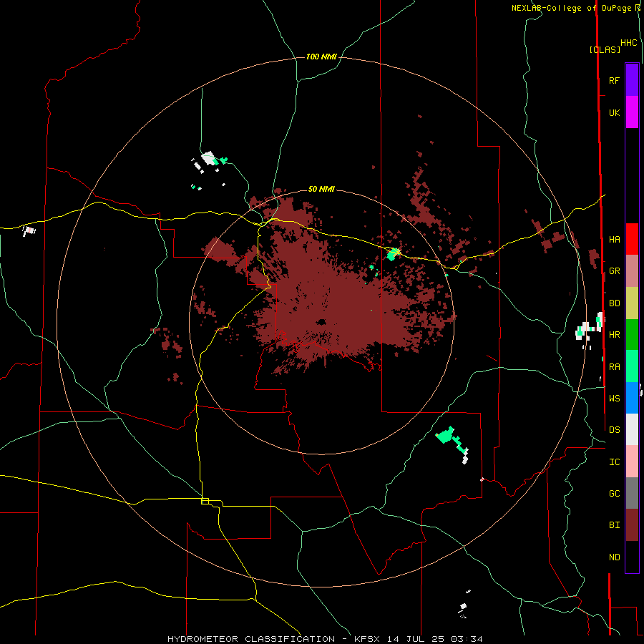The image size is (644, 644).
Task: Click the HHC product label
Action: point(628,43)
